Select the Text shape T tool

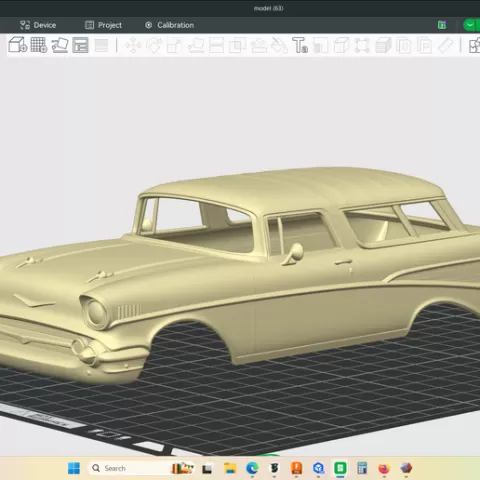pyautogui.click(x=300, y=45)
